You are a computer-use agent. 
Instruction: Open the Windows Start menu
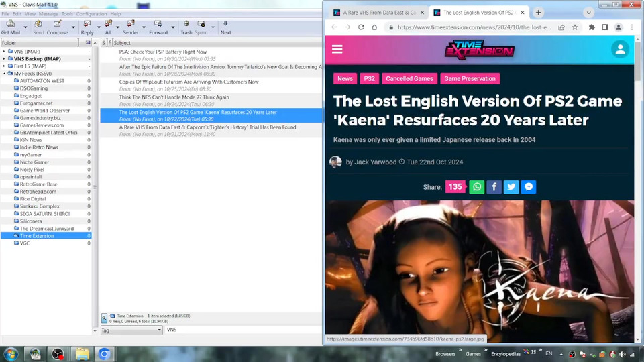point(11,354)
